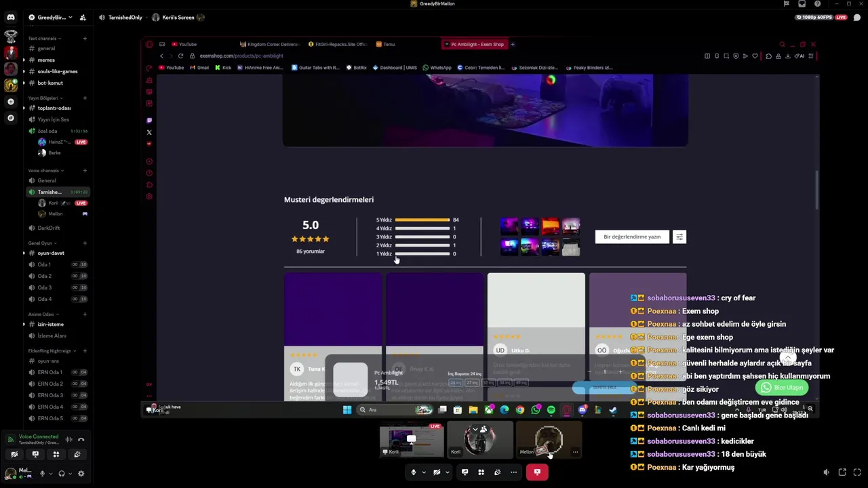Open the souls-like-games channel

click(x=57, y=71)
